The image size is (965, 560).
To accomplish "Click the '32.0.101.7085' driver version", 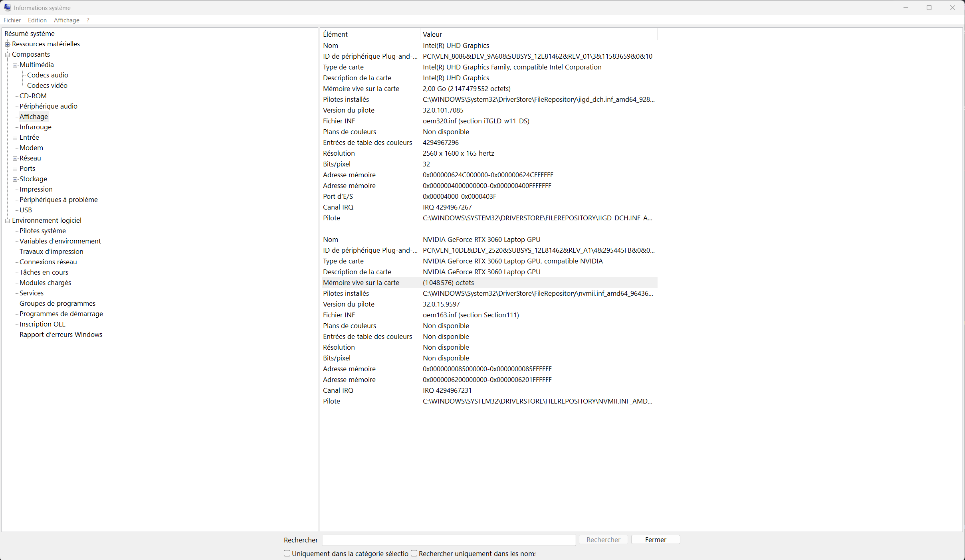I will point(443,110).
